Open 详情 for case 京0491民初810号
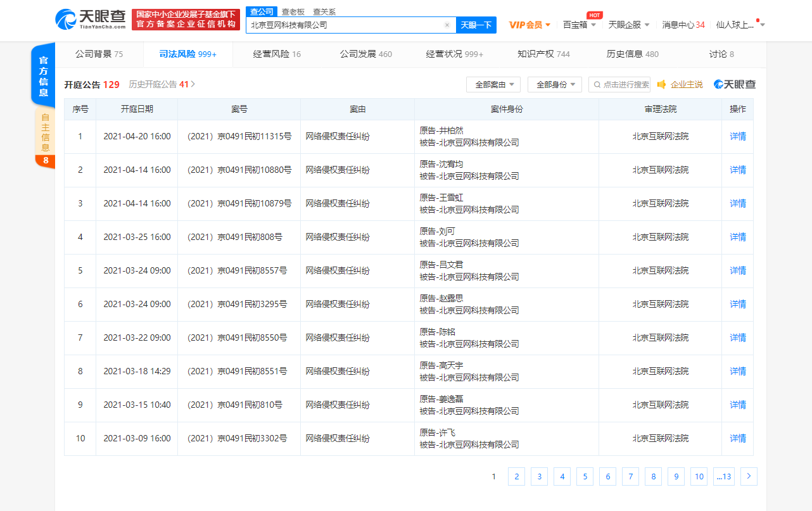Screen dimensions: 812x511 (737, 405)
